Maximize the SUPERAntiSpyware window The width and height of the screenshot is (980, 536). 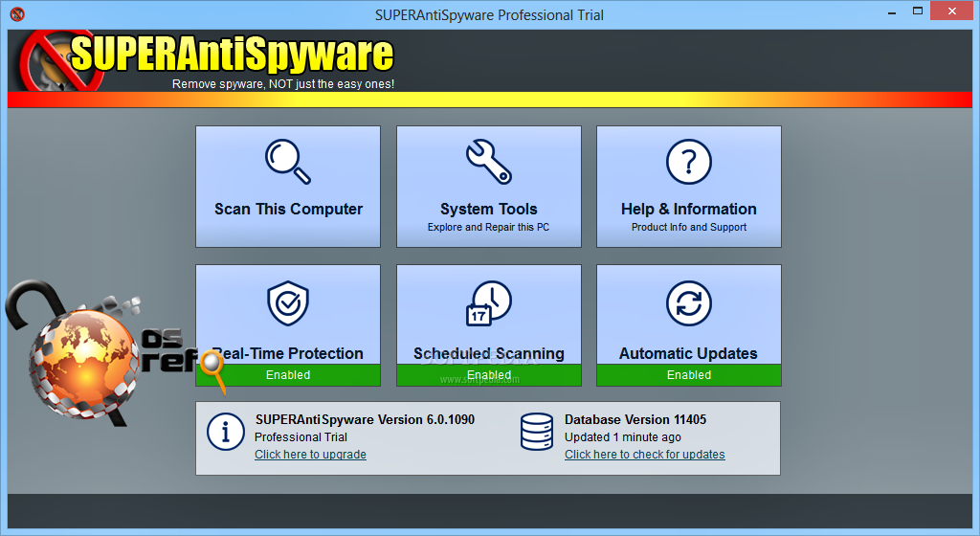918,11
